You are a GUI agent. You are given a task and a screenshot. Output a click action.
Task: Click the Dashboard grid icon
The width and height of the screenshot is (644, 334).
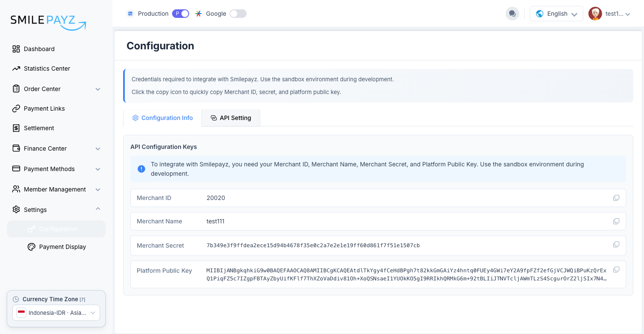pyautogui.click(x=16, y=49)
